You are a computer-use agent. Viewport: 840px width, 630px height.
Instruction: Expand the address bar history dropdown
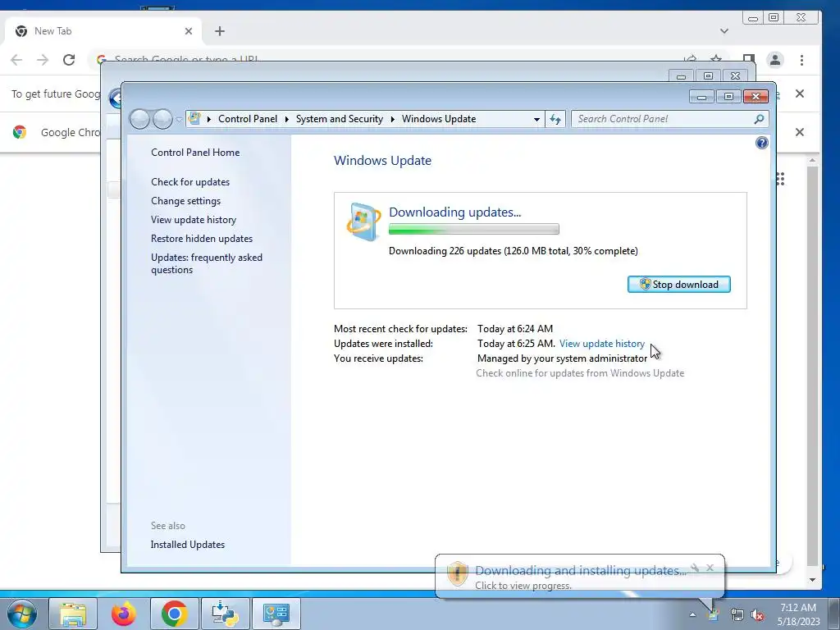(536, 119)
